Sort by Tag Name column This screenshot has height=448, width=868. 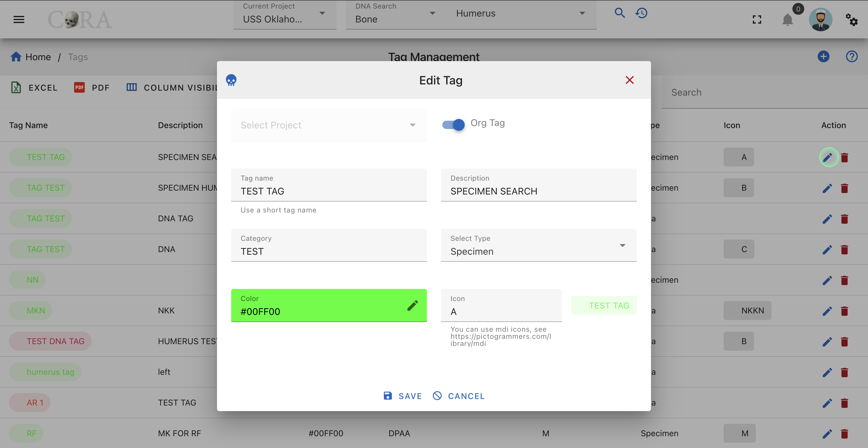point(28,125)
